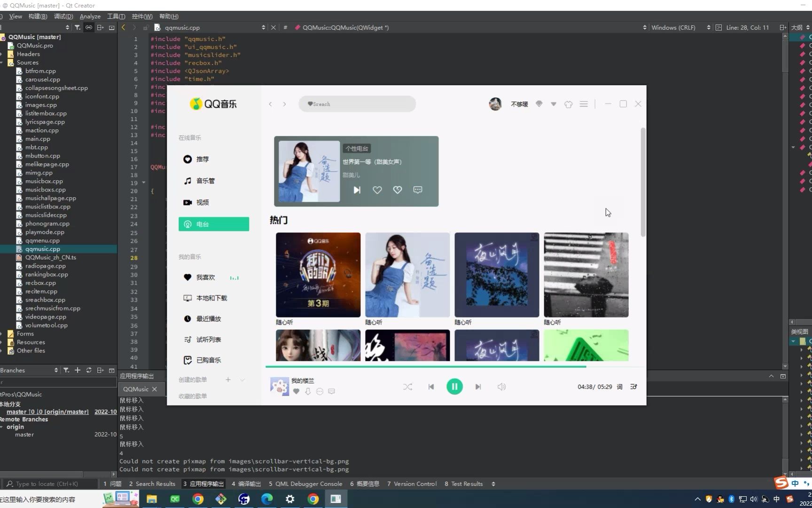The image size is (812, 508).
Task: Expand the Forms folder
Action: click(2, 333)
